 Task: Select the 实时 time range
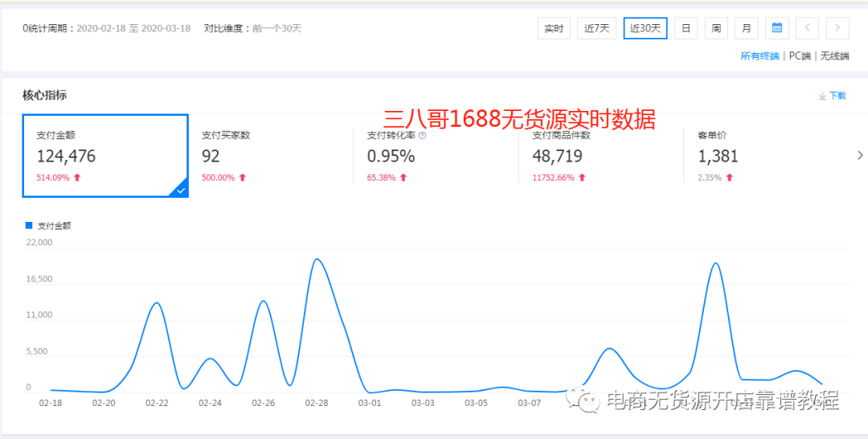554,28
